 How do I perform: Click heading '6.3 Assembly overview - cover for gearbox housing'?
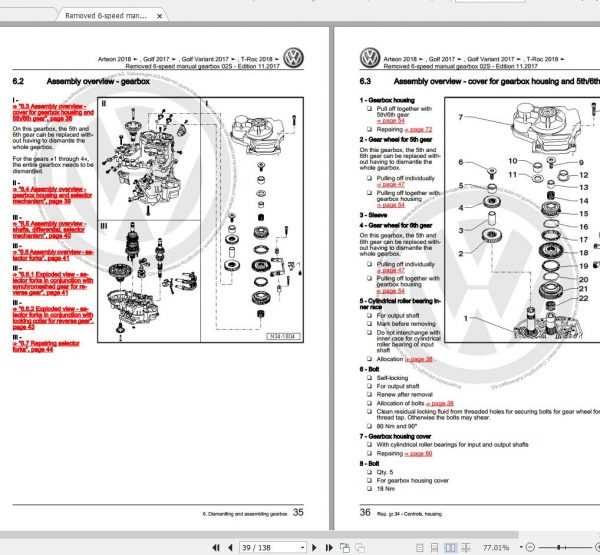tap(480, 81)
